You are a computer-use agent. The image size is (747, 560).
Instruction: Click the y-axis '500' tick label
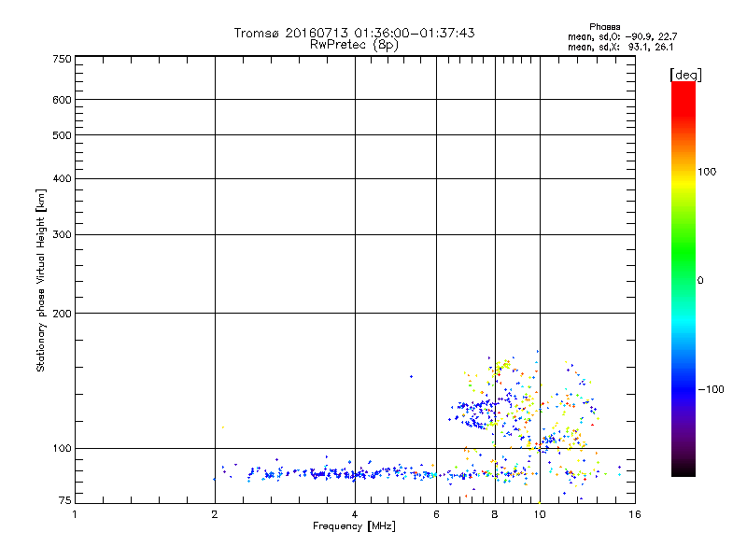click(x=62, y=135)
